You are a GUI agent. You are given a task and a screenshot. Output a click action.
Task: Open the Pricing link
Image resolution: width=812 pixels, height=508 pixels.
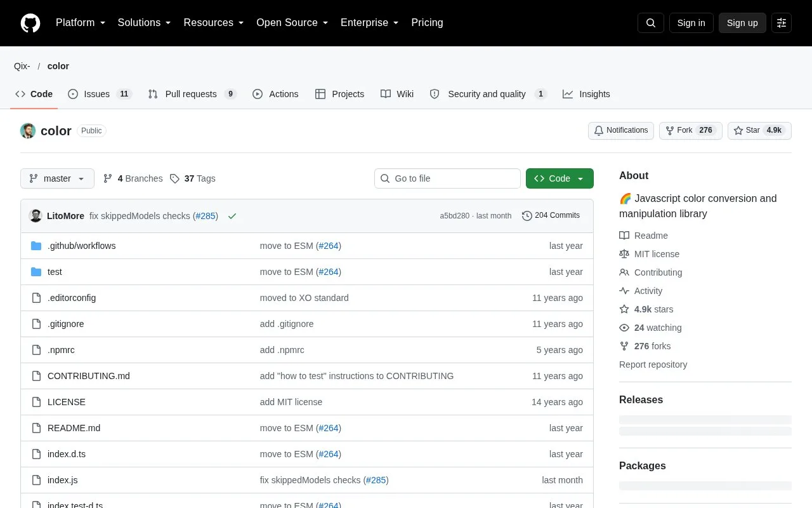click(427, 23)
